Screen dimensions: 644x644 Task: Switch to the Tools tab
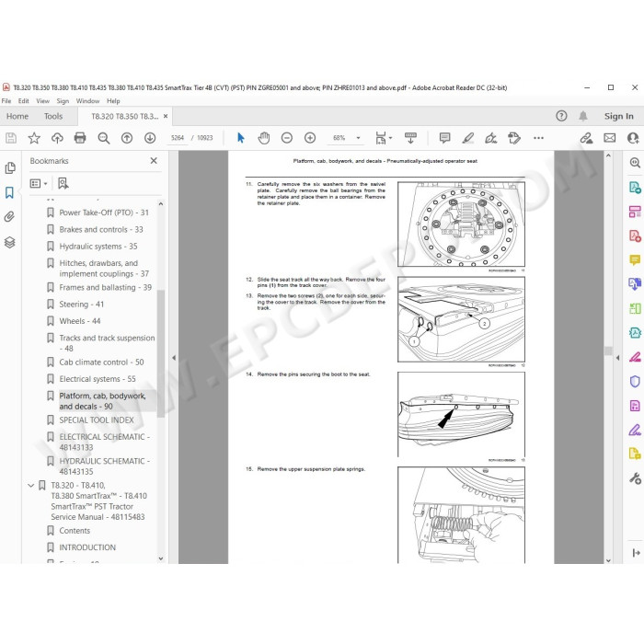coord(53,116)
